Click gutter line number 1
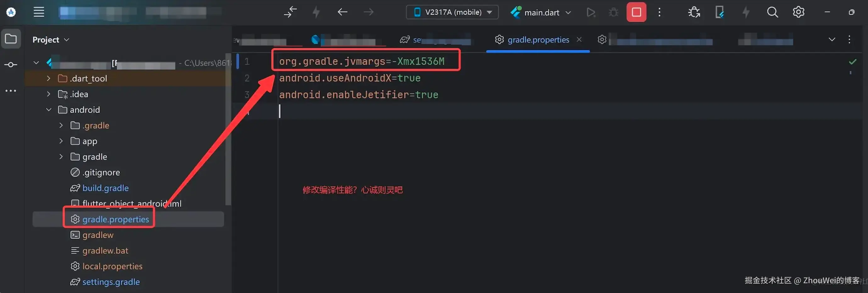The width and height of the screenshot is (868, 293). (x=247, y=61)
